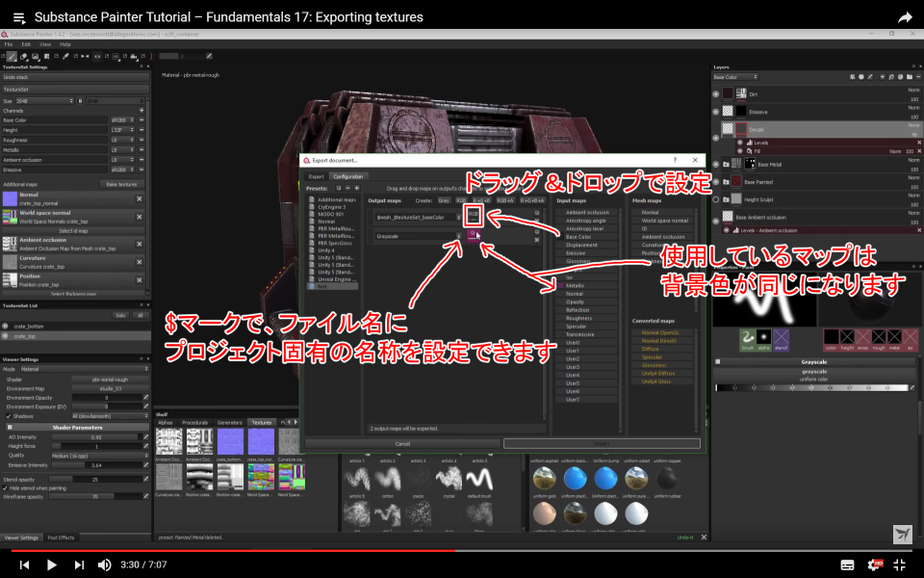Add a new layer in Layers panel

coord(883,77)
